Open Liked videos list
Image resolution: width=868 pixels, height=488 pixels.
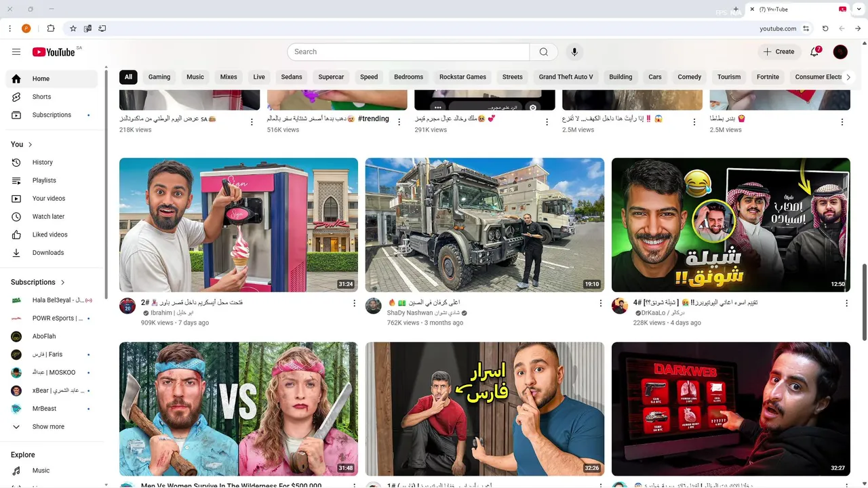pos(52,235)
